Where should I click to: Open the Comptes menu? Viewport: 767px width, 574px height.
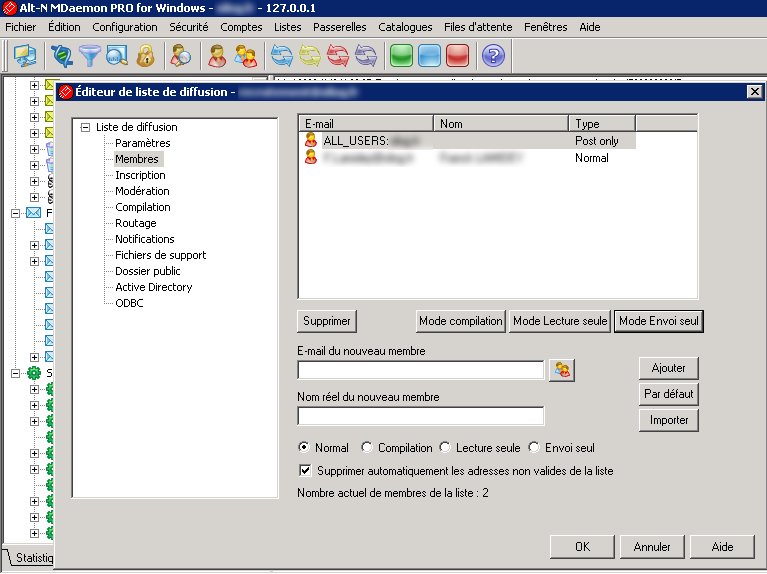[x=241, y=27]
